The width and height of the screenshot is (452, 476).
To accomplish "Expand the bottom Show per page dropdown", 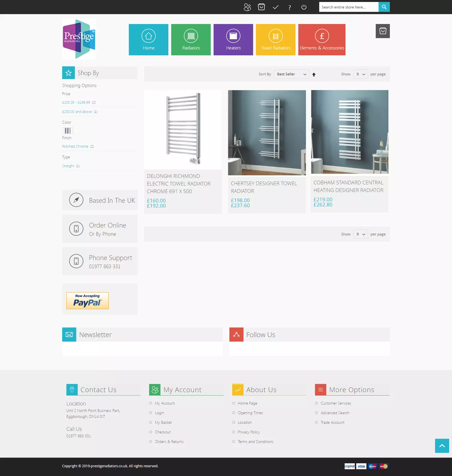I will (360, 234).
